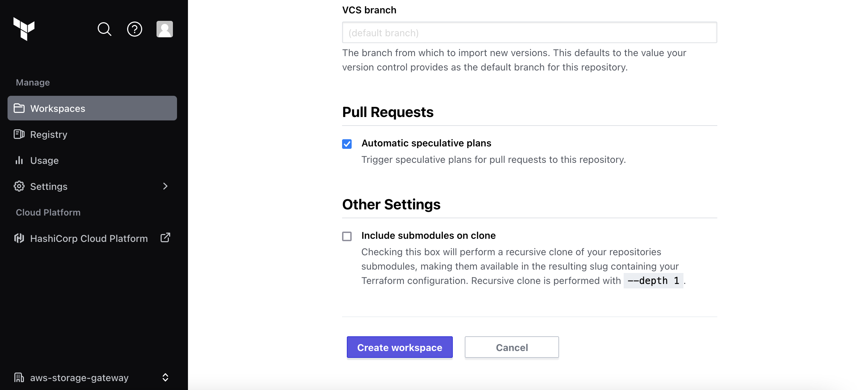Click the HashiCorp Cloud Platform external link icon
Viewport: 868px width, 390px height.
point(165,237)
